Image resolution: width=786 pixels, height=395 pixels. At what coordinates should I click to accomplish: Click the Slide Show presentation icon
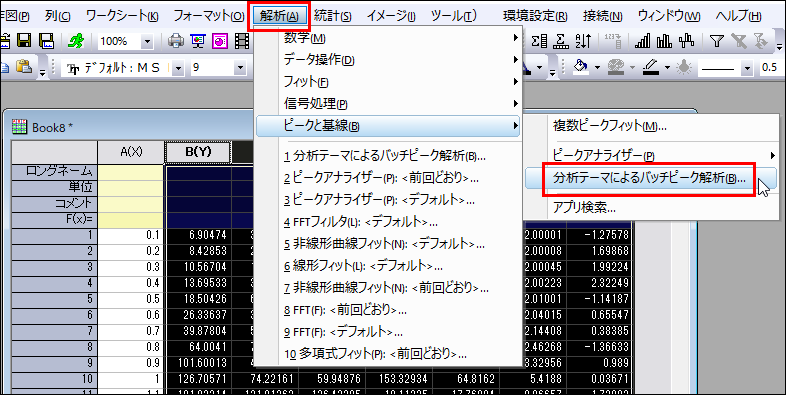pyautogui.click(x=198, y=41)
